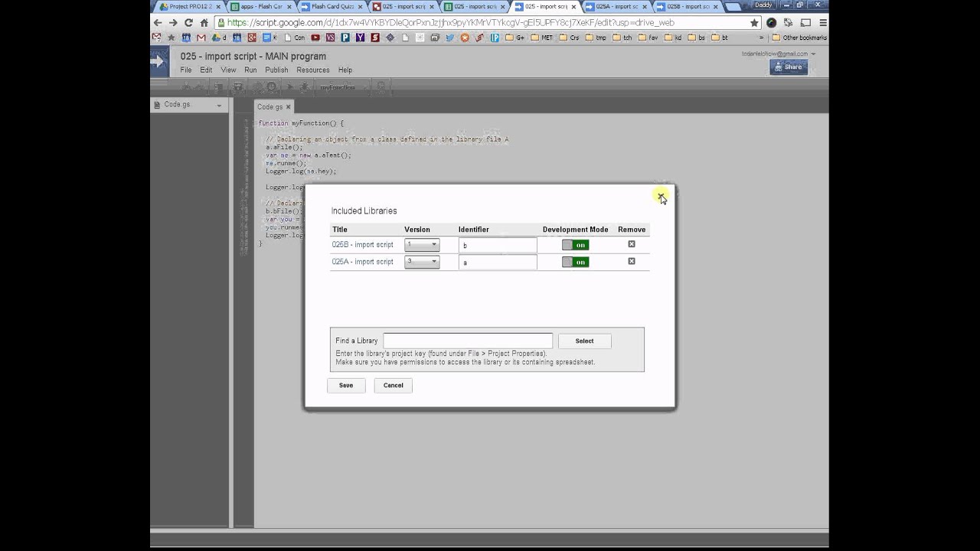Close the Included Libraries dialog with the X
The image size is (980, 551).
(661, 196)
